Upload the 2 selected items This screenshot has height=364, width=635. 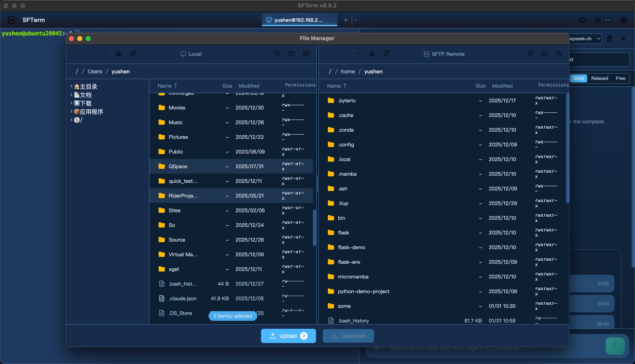288,336
